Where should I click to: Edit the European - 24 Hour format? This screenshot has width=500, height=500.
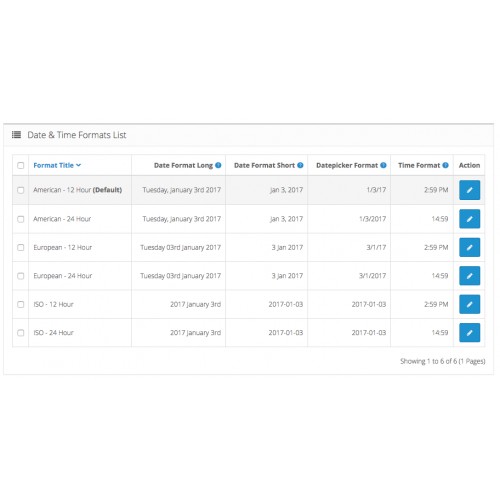[x=469, y=276]
